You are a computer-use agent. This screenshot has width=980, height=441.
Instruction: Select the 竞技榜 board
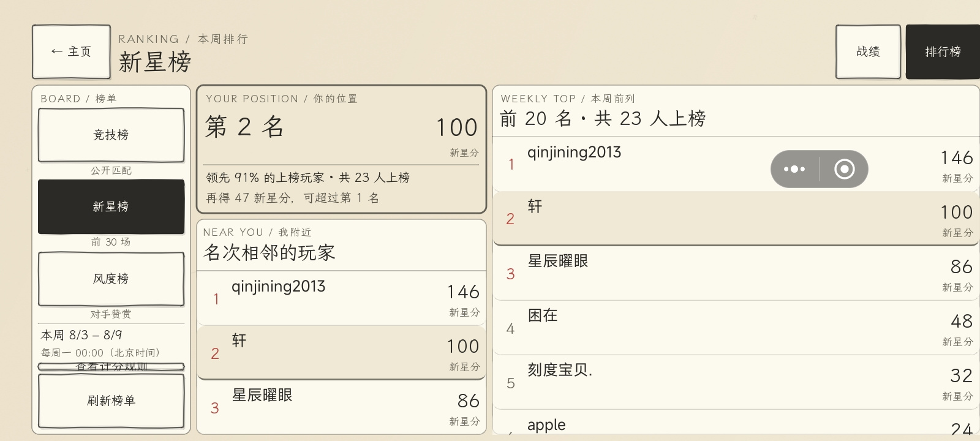click(111, 135)
